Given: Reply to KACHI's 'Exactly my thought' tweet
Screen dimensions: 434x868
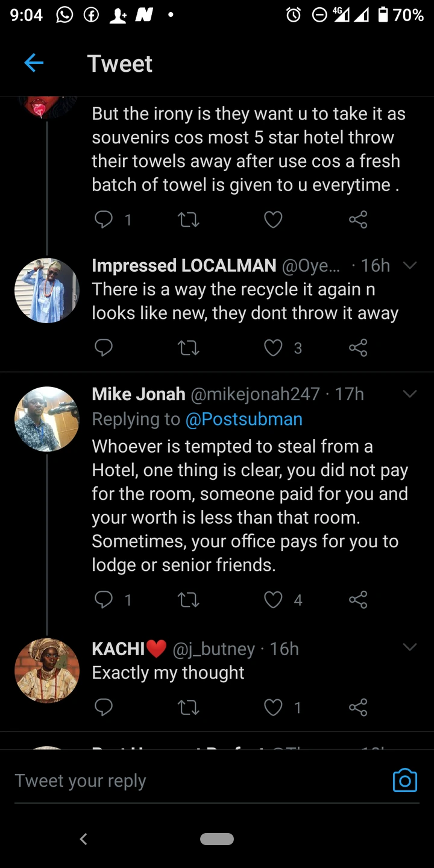Looking at the screenshot, I should [x=104, y=707].
